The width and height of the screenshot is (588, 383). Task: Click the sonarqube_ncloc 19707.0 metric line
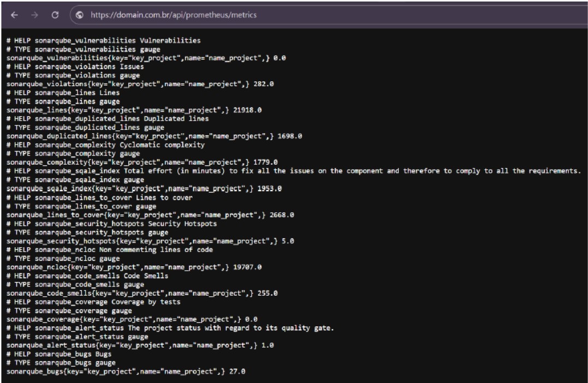click(134, 267)
